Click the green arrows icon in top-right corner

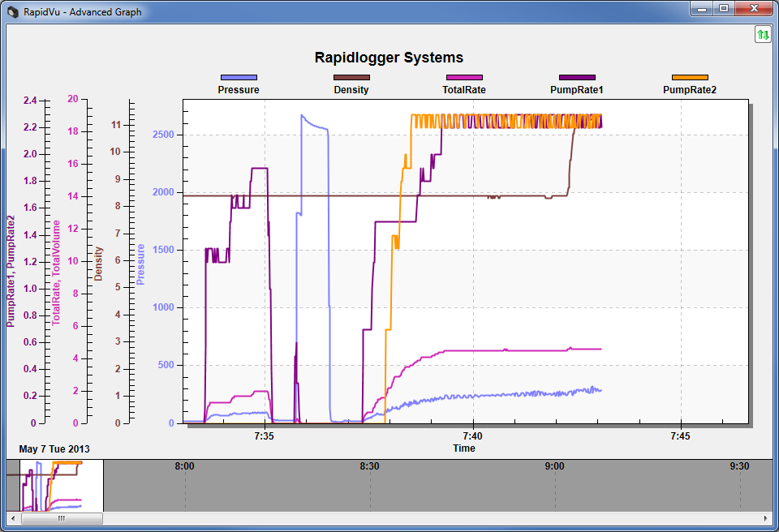pyautogui.click(x=763, y=34)
